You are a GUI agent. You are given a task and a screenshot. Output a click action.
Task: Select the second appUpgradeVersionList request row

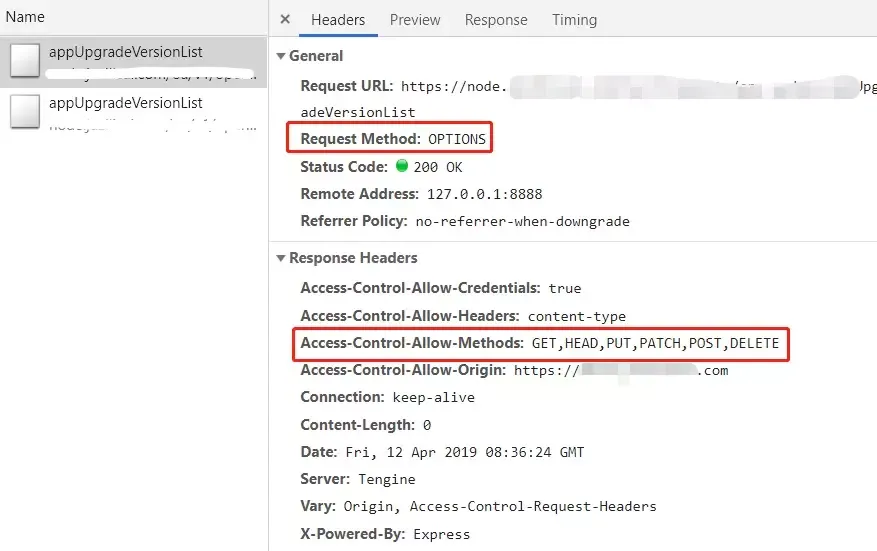[x=134, y=113]
